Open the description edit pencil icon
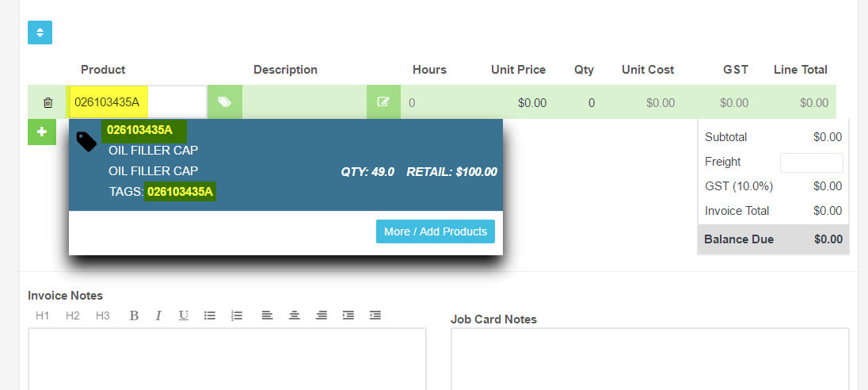 pos(383,102)
